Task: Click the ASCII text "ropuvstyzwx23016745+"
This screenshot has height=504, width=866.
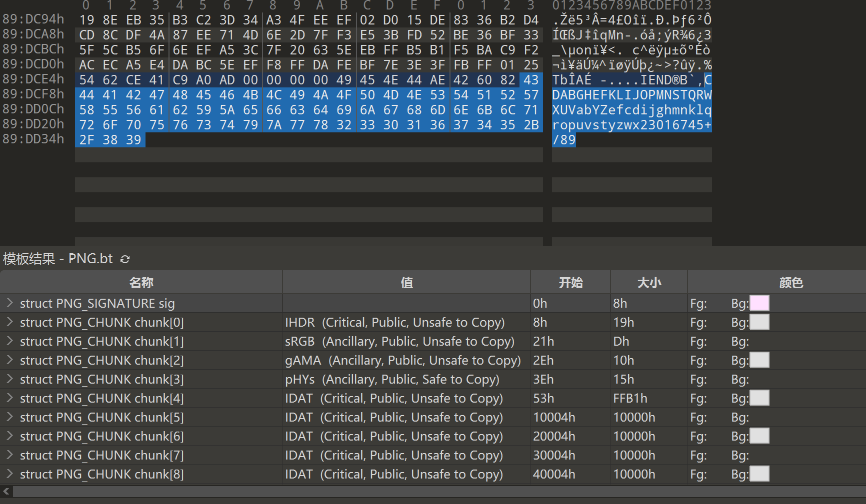Action: (x=632, y=125)
